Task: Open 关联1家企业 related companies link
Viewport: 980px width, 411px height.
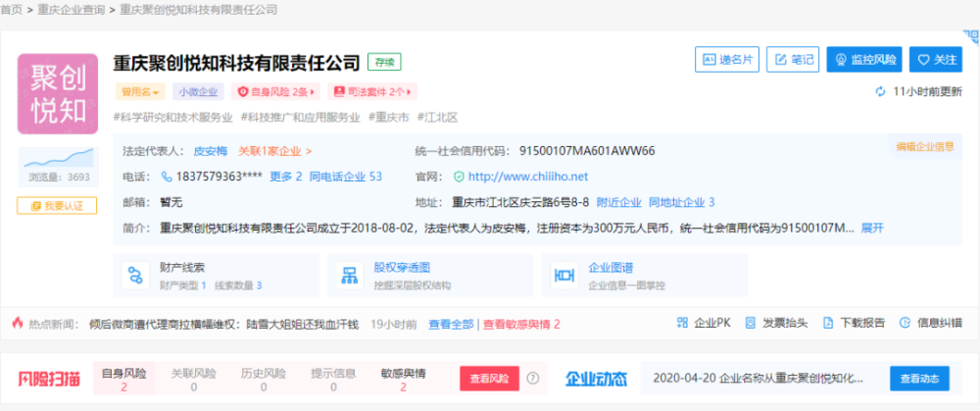Action: (x=275, y=151)
